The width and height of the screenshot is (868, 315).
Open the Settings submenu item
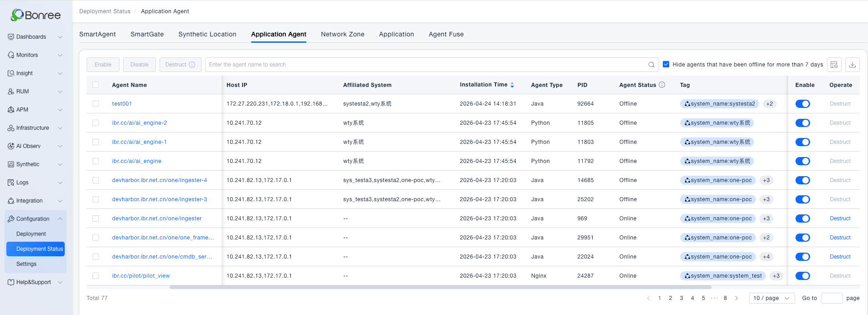(x=26, y=264)
